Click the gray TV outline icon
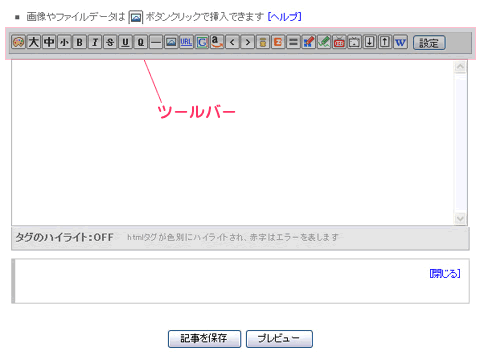The image size is (480, 360). pos(354,42)
